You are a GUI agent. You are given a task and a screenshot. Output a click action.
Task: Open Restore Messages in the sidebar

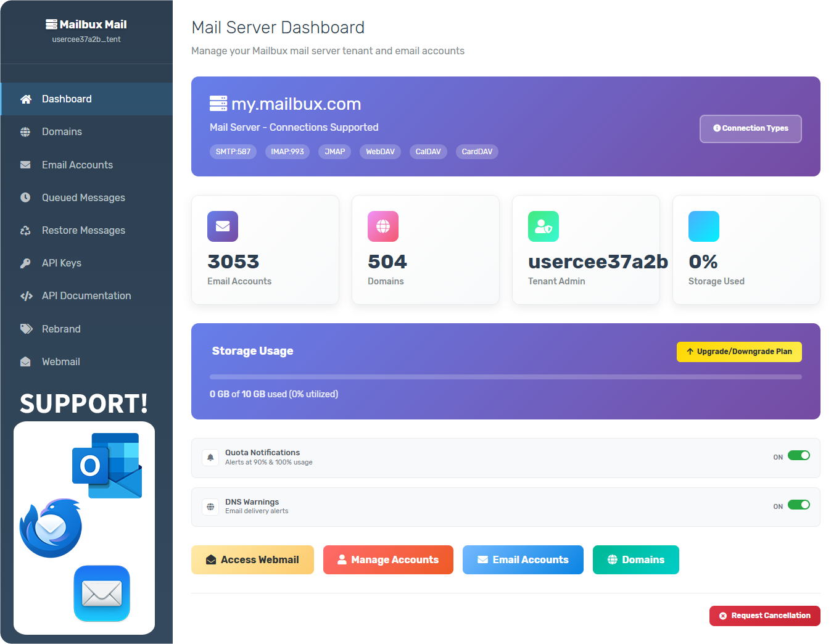[87, 230]
